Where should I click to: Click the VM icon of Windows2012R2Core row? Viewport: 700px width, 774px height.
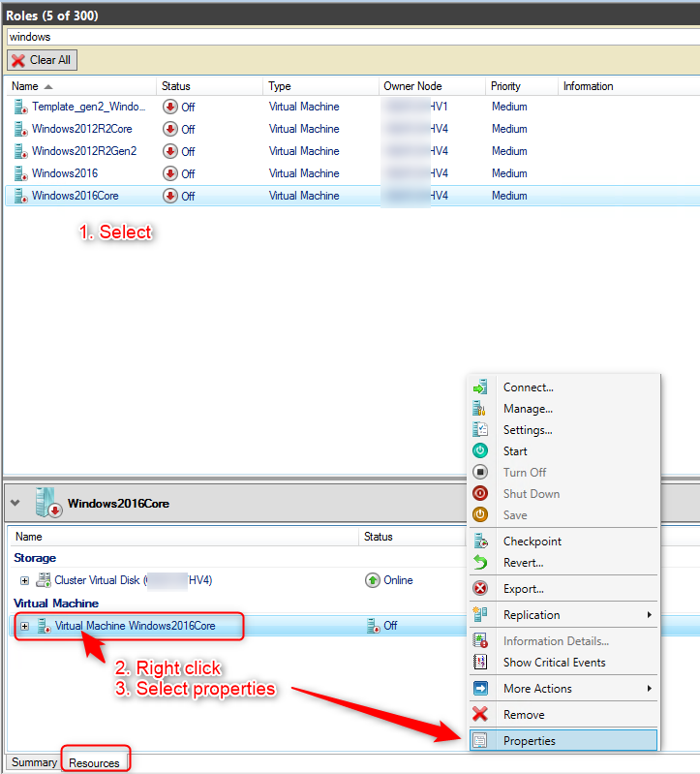20,129
